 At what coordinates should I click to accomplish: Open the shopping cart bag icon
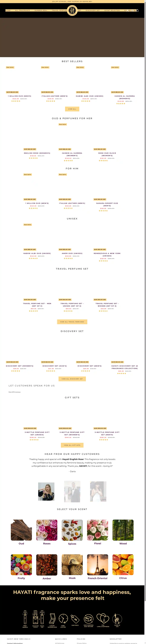[x=137, y=10]
